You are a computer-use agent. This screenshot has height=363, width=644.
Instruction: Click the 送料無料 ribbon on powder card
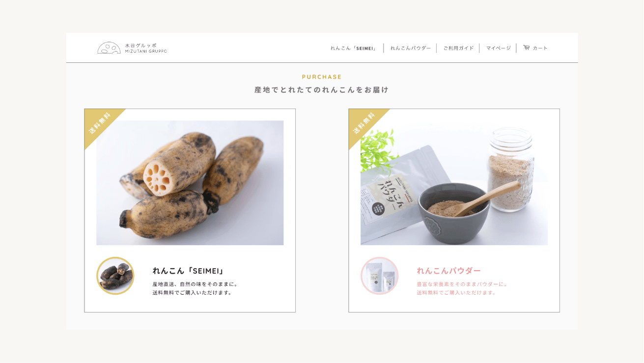tap(364, 124)
